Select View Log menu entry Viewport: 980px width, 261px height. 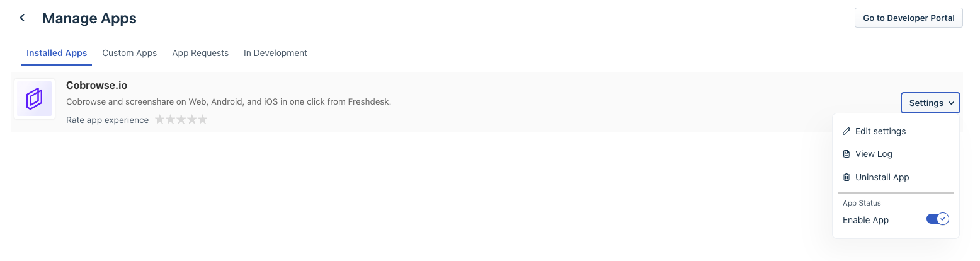[x=874, y=154]
